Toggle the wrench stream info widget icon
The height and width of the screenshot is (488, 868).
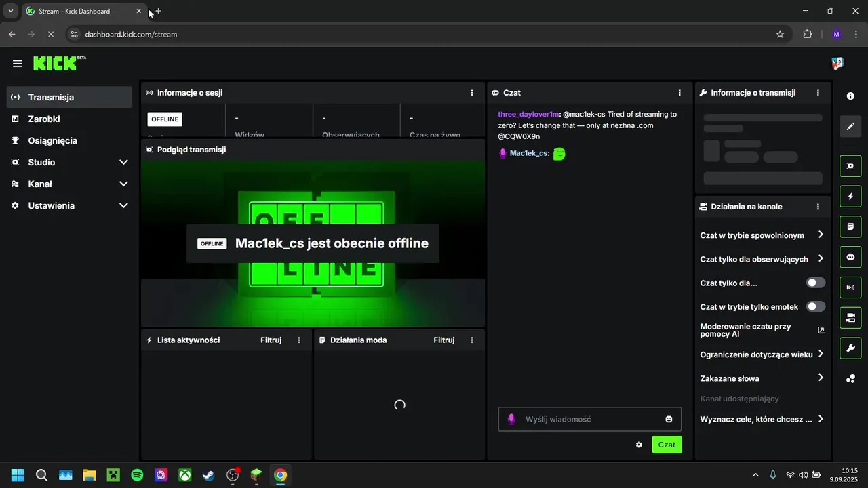coord(850,348)
